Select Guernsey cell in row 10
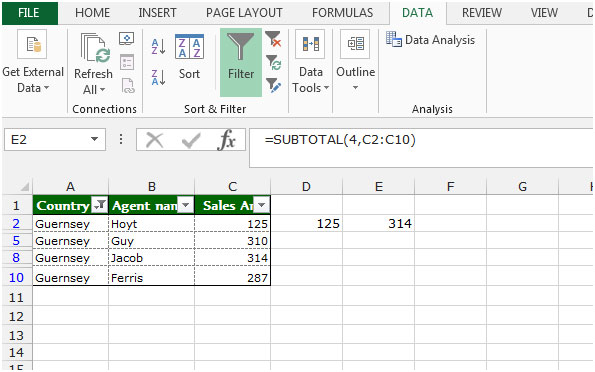This screenshot has width=595, height=372. tap(71, 277)
